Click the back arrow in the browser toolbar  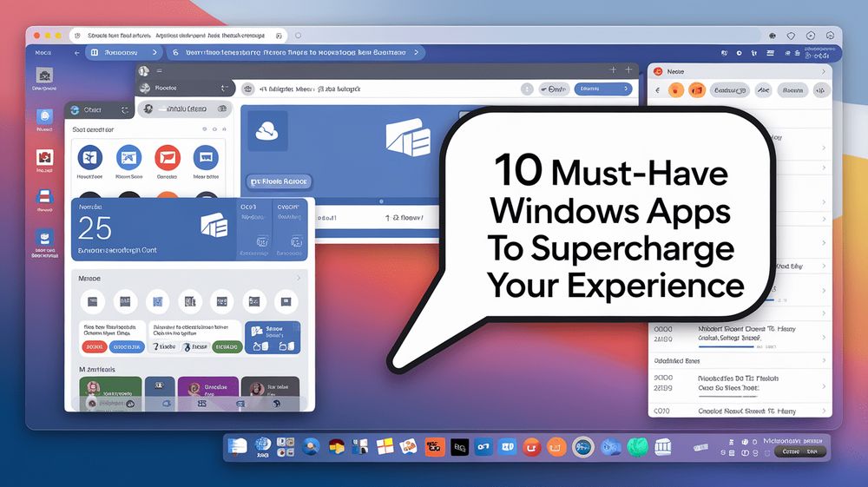tap(77, 53)
